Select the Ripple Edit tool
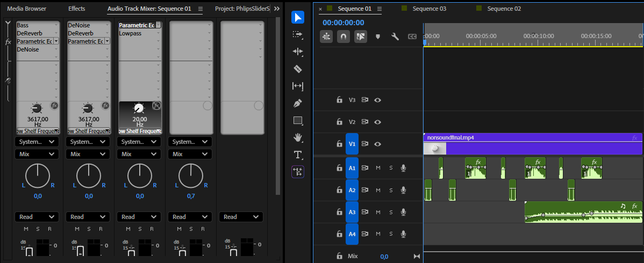This screenshot has height=263, width=644. pyautogui.click(x=298, y=52)
